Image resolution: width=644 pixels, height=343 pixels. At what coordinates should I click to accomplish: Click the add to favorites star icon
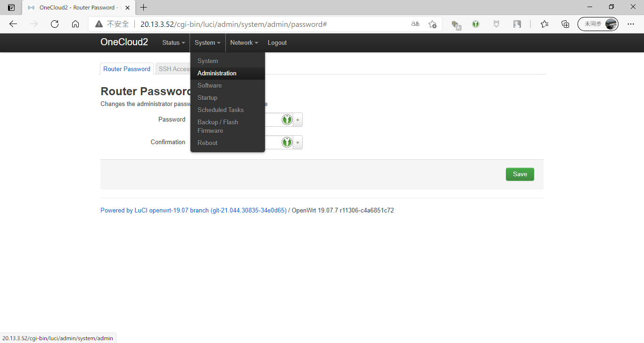click(x=432, y=24)
